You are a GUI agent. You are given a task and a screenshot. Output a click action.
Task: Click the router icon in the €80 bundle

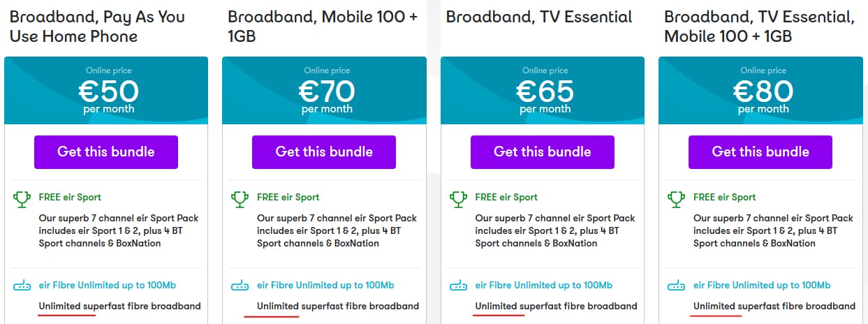click(677, 286)
